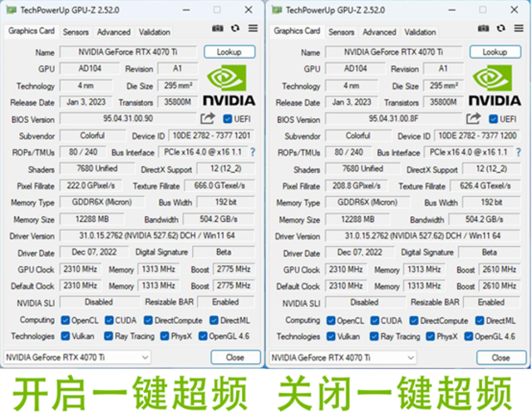Image resolution: width=532 pixels, height=418 pixels.
Task: Click BIOS export arrow icon in left window
Action: [207, 119]
